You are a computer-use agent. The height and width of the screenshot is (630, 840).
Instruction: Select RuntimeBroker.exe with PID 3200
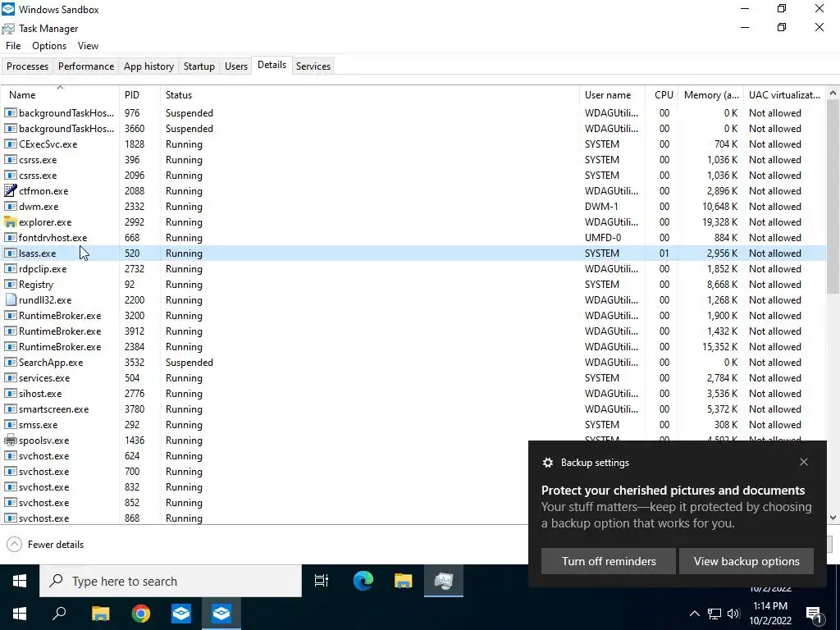(x=413, y=316)
